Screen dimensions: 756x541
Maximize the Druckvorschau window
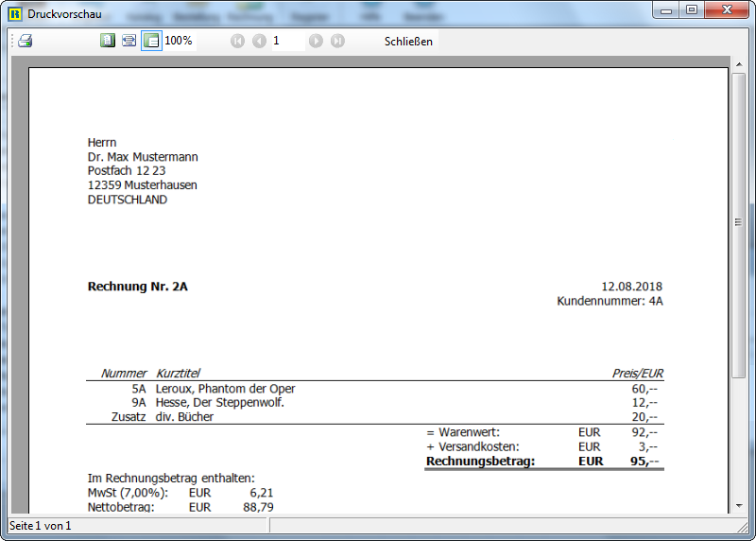pyautogui.click(x=692, y=10)
